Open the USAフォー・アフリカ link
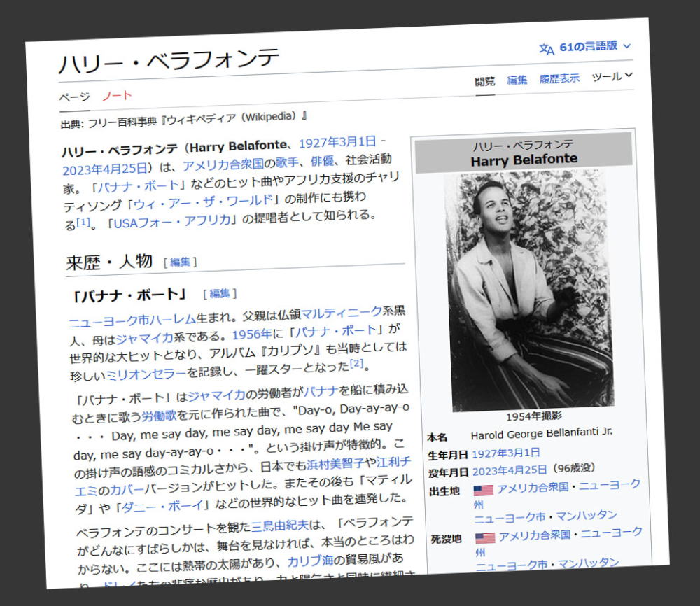This screenshot has width=700, height=606. click(172, 221)
